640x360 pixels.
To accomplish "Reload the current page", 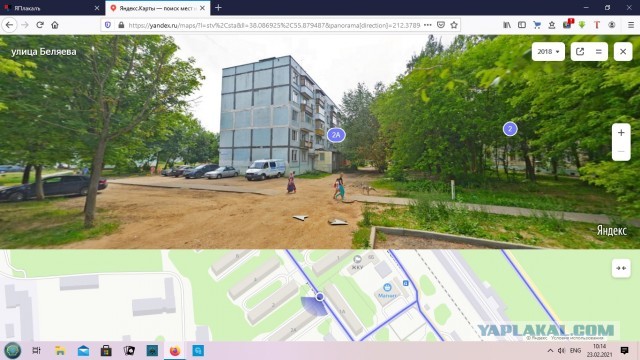I will (x=40, y=25).
